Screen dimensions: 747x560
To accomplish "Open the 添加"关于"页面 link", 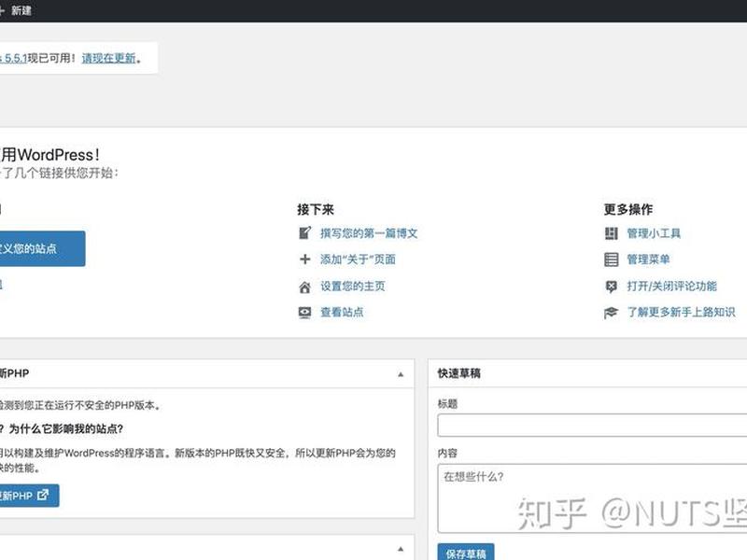I will click(358, 259).
